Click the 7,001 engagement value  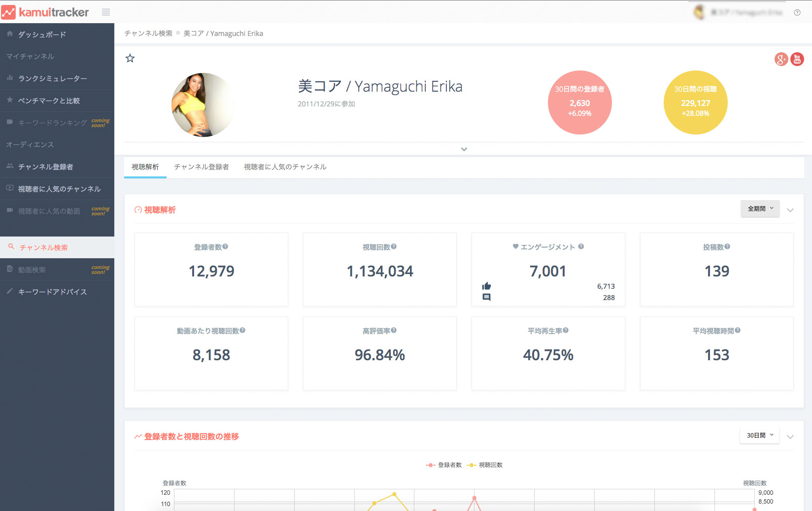548,271
